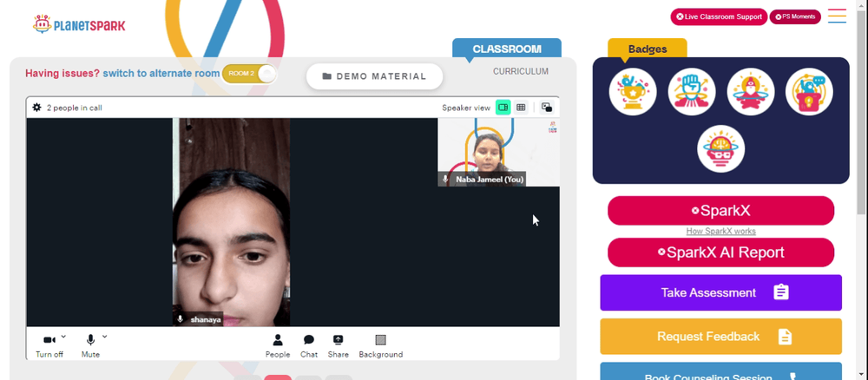Screen dimensions: 868x380
Task: Switch to the CLASSROOM tab
Action: coord(507,48)
